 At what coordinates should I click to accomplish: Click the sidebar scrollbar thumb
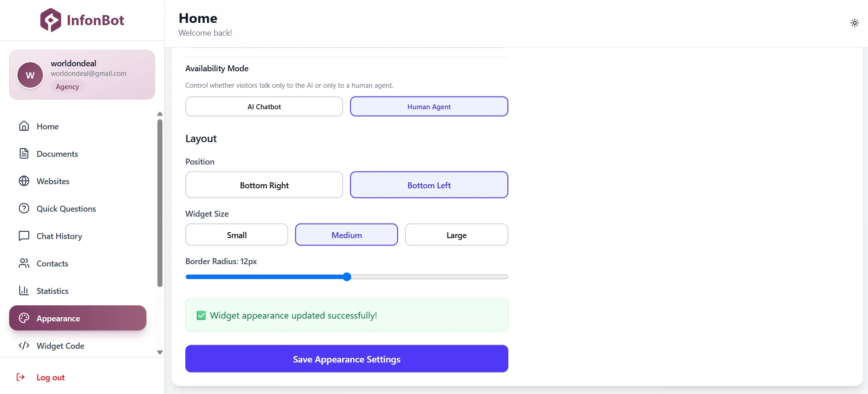(x=160, y=203)
